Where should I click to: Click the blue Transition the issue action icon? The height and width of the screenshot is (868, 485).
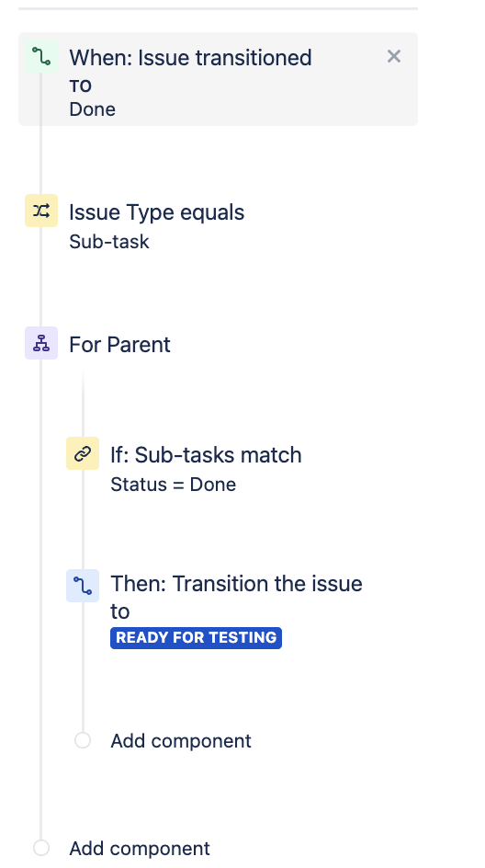click(83, 586)
